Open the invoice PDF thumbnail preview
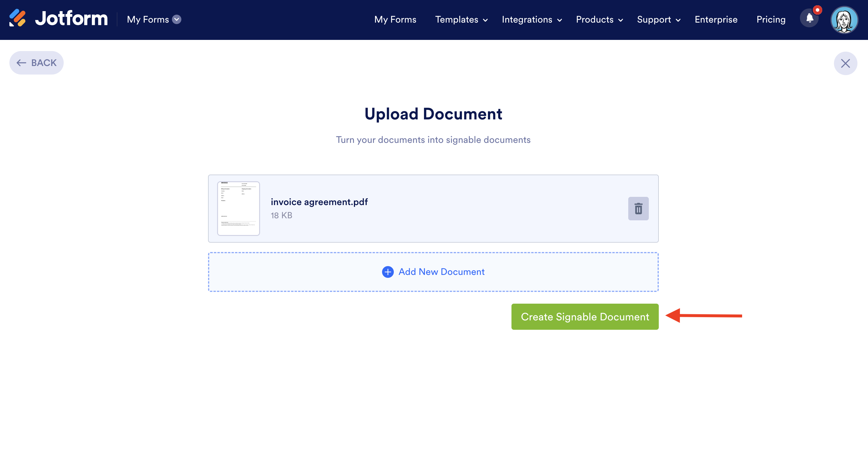868x470 pixels. point(238,209)
